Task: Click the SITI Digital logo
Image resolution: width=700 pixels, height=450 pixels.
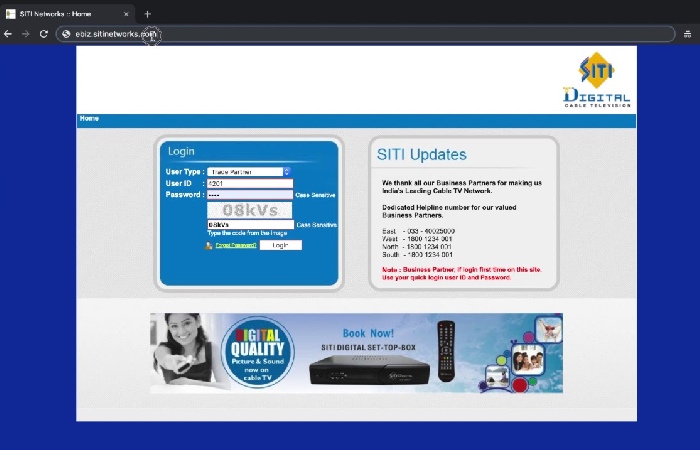Action: pyautogui.click(x=596, y=80)
